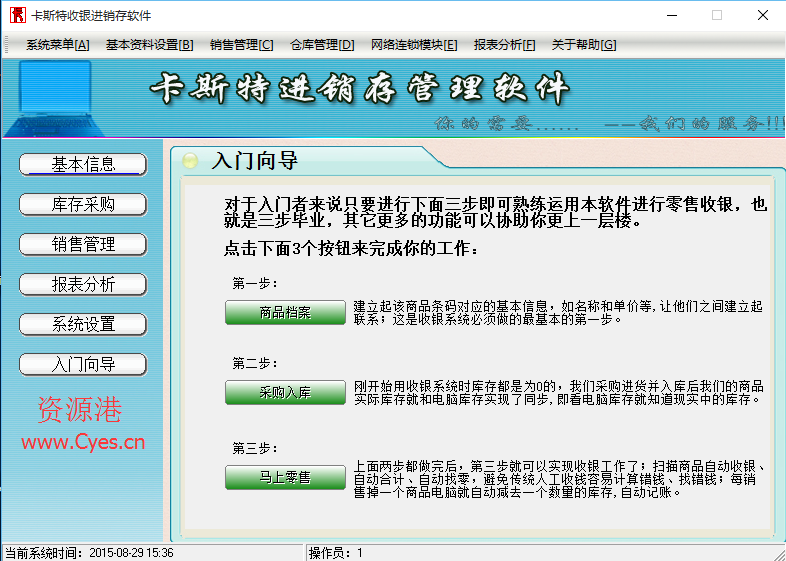Open the 销售管理[C] menu

click(x=242, y=45)
